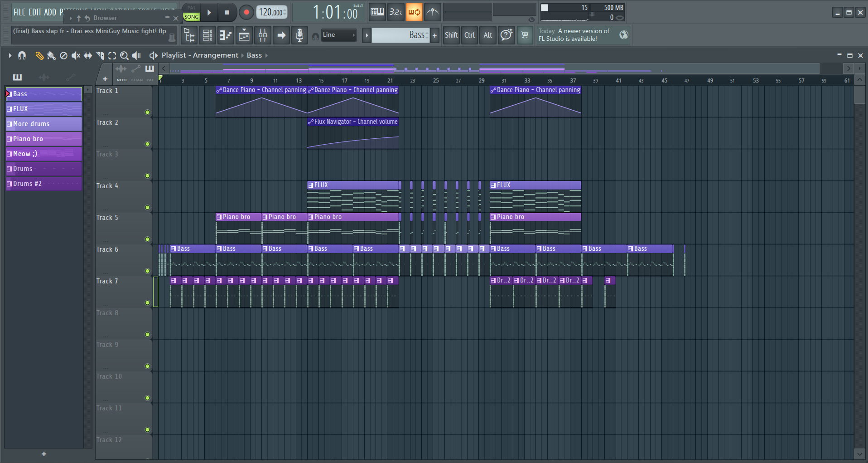The image size is (868, 463).
Task: Click the Flux Navigator Channel volume clip
Action: [x=353, y=133]
